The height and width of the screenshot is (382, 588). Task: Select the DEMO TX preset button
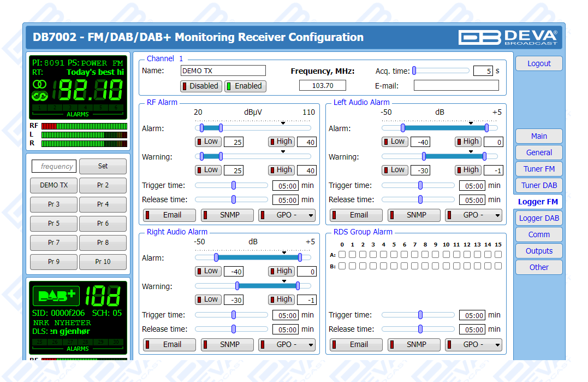pyautogui.click(x=54, y=185)
